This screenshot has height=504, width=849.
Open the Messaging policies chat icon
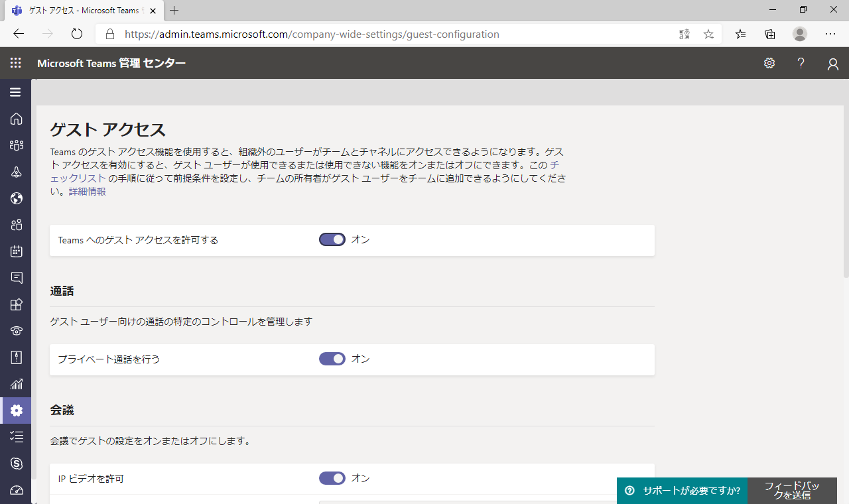coord(17,278)
